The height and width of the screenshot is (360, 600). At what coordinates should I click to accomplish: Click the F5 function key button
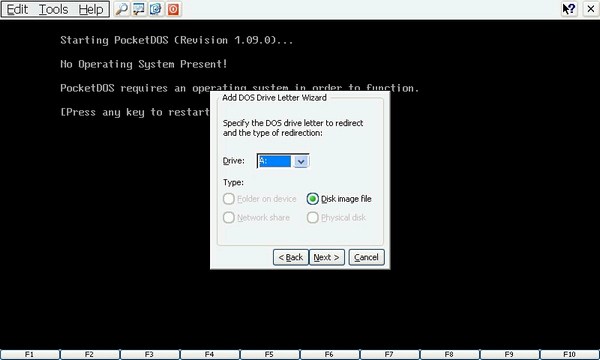(270, 355)
